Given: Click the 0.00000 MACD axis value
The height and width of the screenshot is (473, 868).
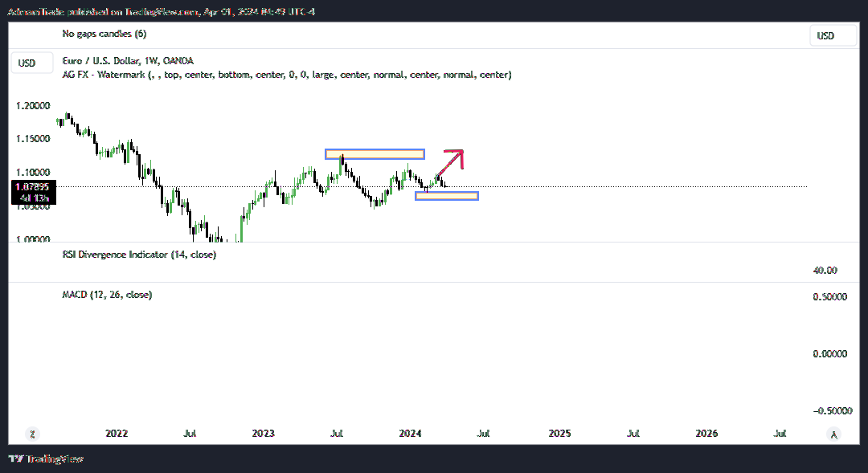Looking at the screenshot, I should (829, 354).
